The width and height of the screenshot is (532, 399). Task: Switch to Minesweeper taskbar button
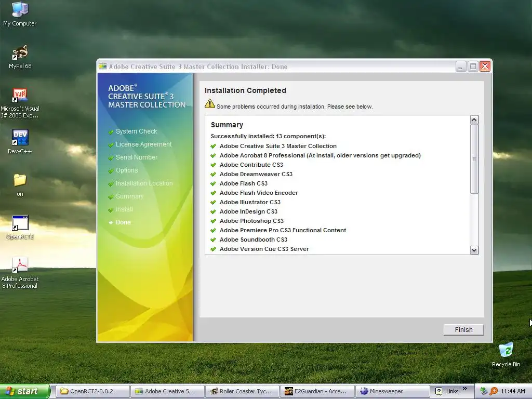point(392,391)
